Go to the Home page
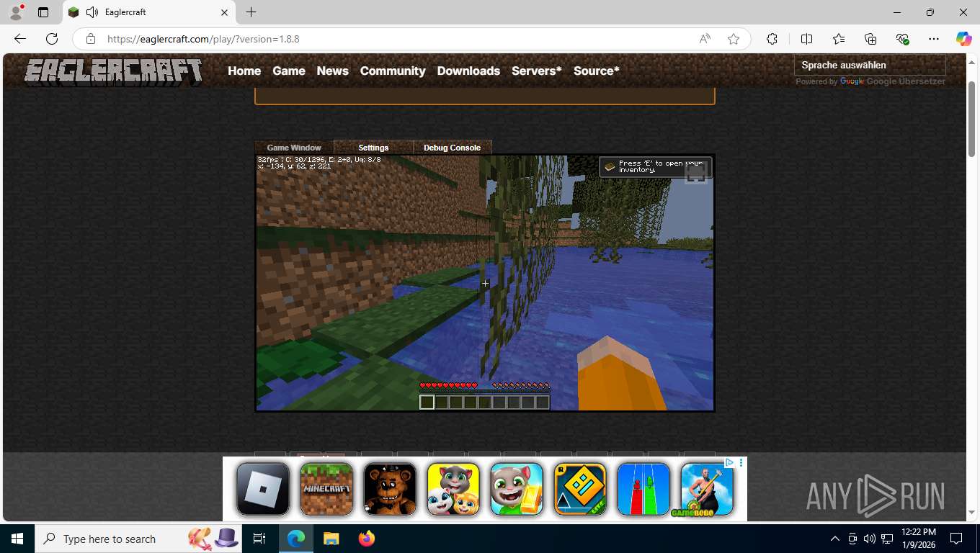 pos(244,71)
